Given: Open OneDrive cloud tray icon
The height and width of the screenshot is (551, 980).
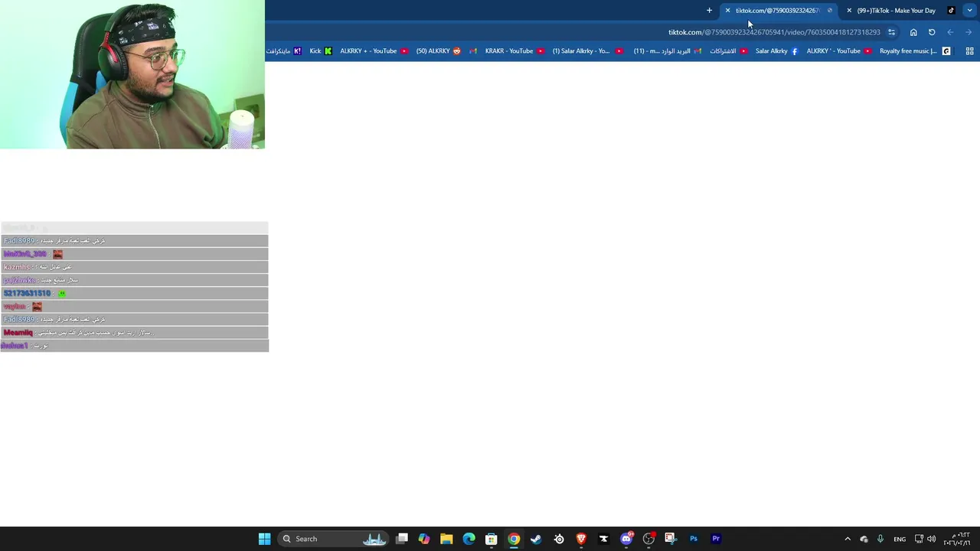Looking at the screenshot, I should click(x=864, y=539).
